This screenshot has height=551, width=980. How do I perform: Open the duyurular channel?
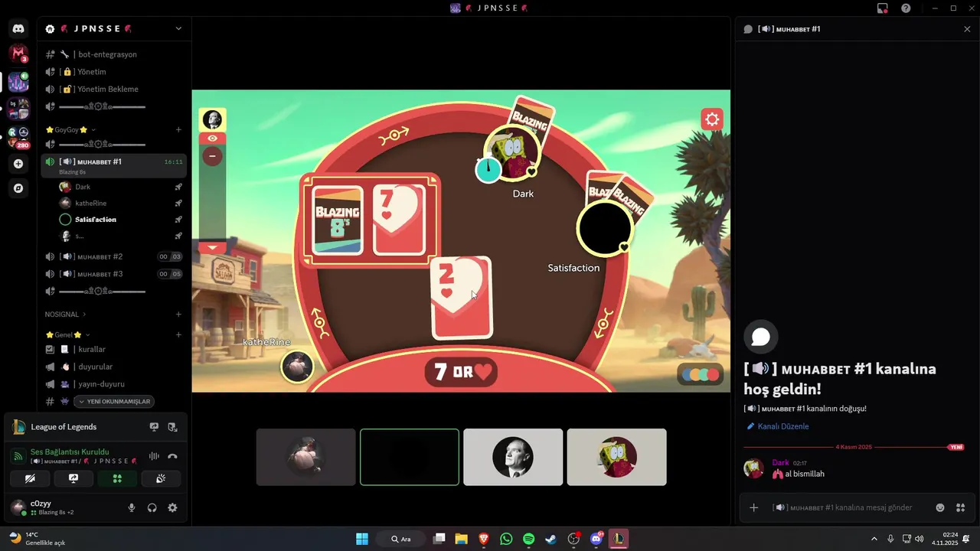114,367
